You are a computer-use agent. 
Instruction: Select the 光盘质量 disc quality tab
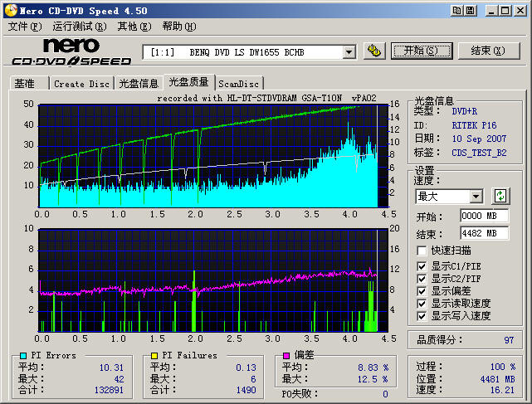(x=188, y=82)
